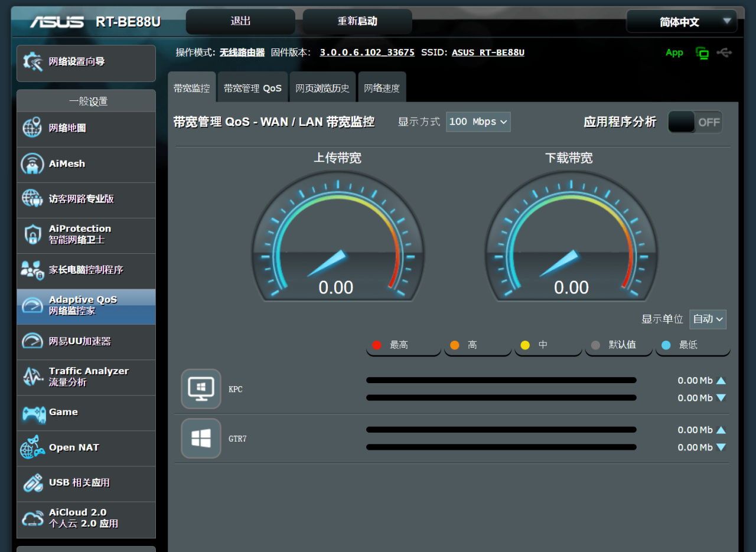Click the Open NAT icon
Screen dimensions: 756x552
[x=32, y=448]
